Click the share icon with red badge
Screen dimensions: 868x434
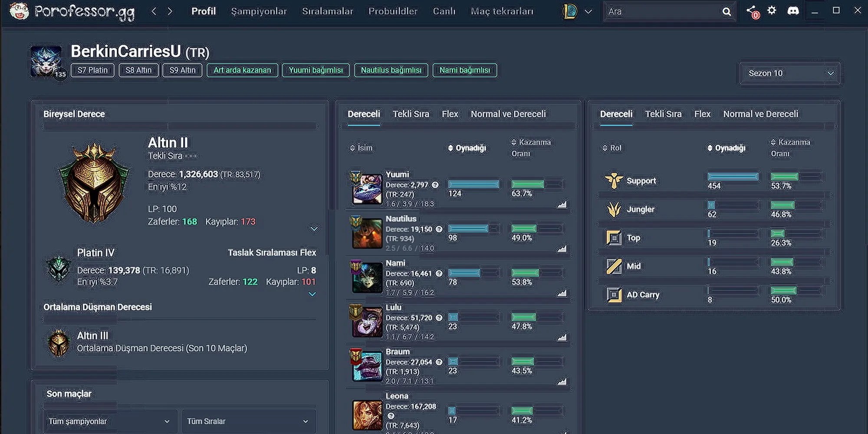(x=753, y=12)
